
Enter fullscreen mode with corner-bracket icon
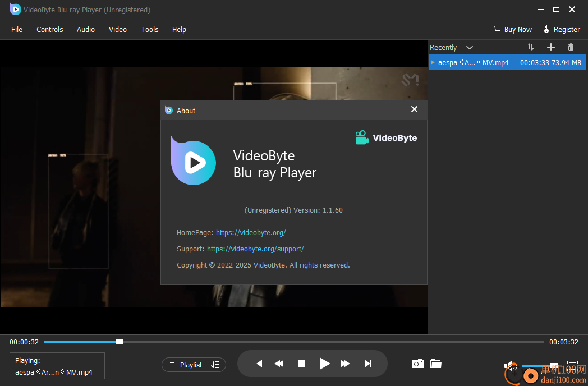point(573,365)
